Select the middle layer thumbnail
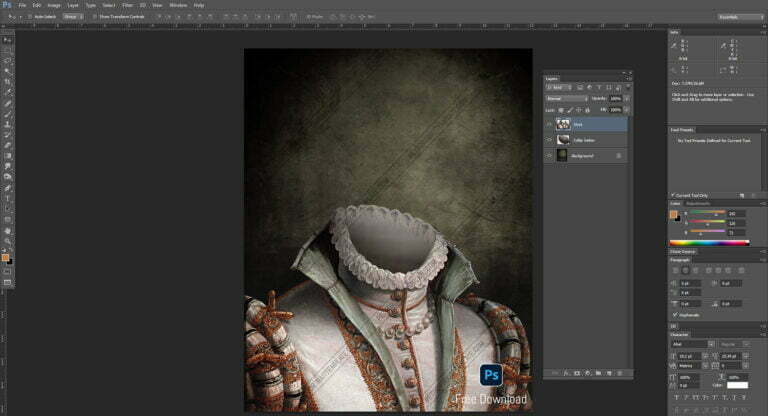The height and width of the screenshot is (416, 768). (x=564, y=141)
